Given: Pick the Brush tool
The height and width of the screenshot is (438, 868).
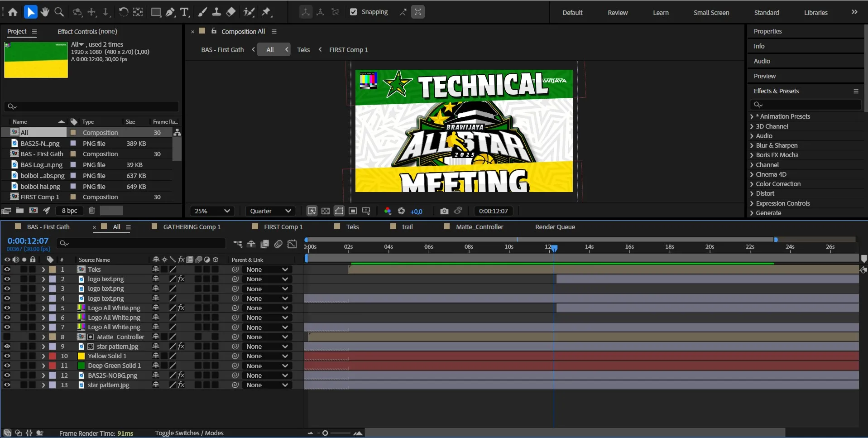Looking at the screenshot, I should pyautogui.click(x=202, y=12).
